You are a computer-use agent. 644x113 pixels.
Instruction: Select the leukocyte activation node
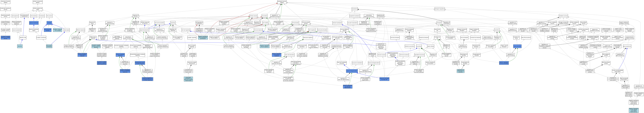point(322,30)
